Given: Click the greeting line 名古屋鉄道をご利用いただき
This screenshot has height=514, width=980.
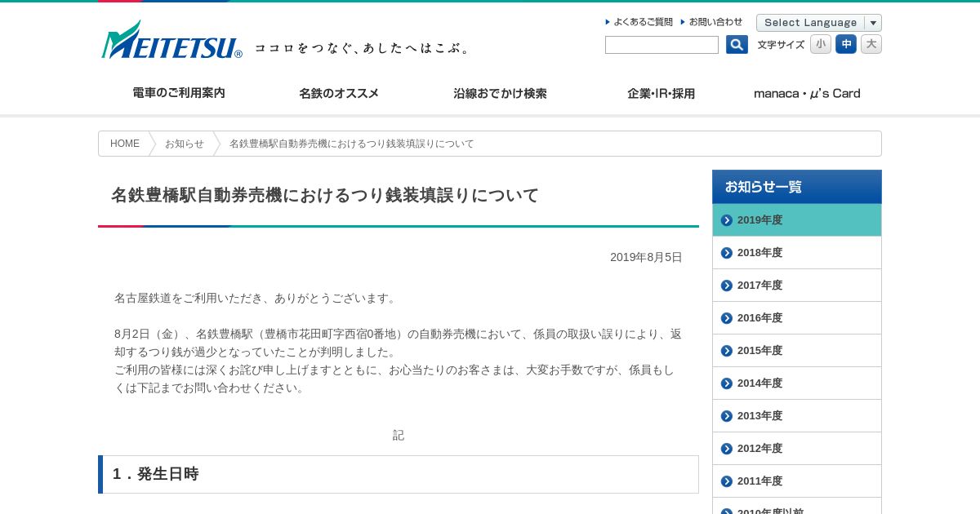Looking at the screenshot, I should pos(256,298).
